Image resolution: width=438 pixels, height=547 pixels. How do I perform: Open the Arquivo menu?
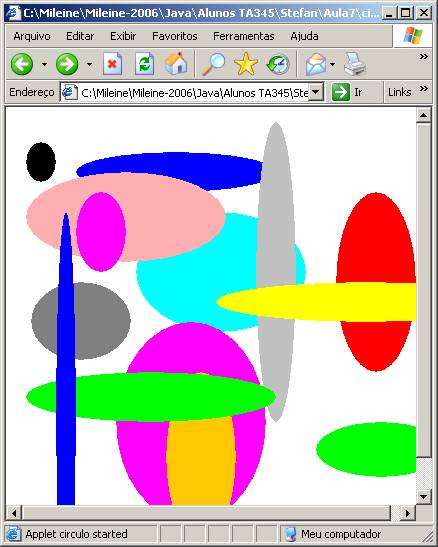tap(32, 36)
